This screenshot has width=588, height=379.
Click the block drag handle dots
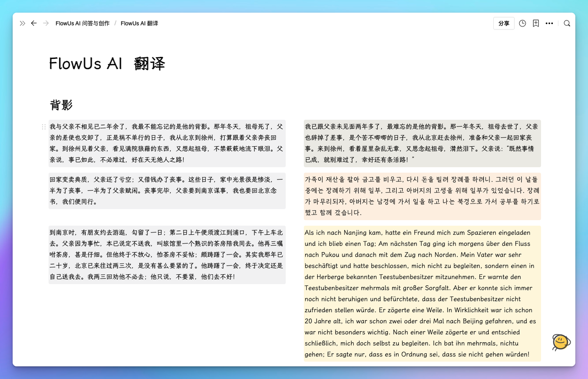tap(44, 127)
